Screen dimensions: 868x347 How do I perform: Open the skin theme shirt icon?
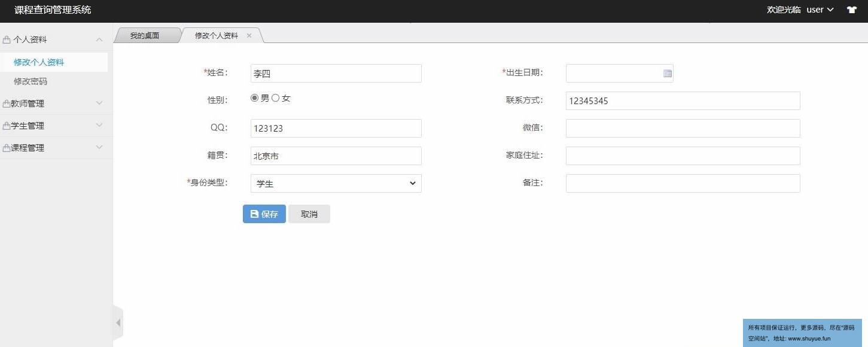point(851,10)
